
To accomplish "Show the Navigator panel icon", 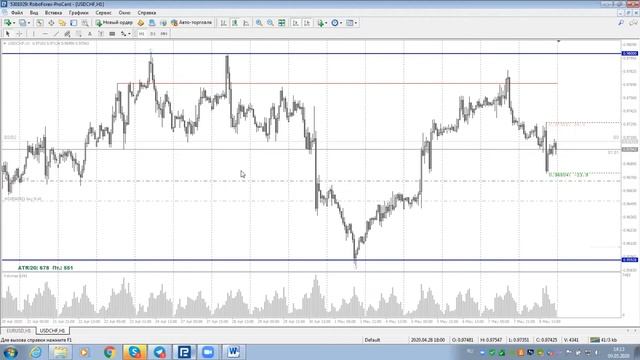I will click(x=62, y=23).
